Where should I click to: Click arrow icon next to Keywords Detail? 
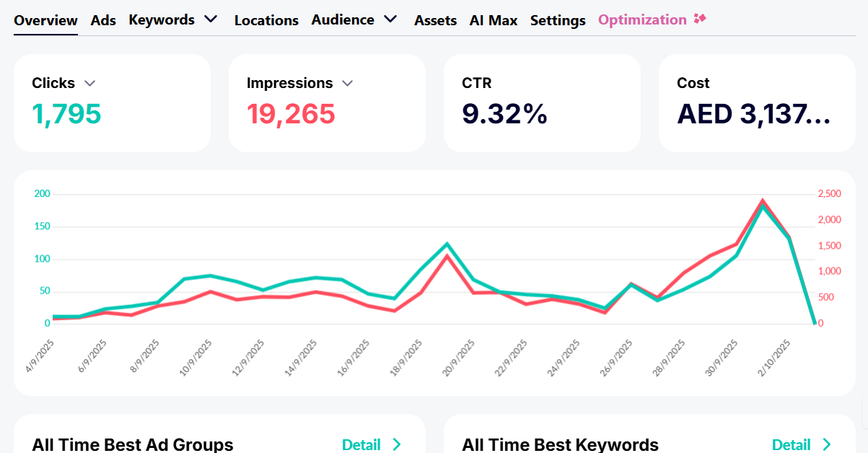(x=827, y=444)
